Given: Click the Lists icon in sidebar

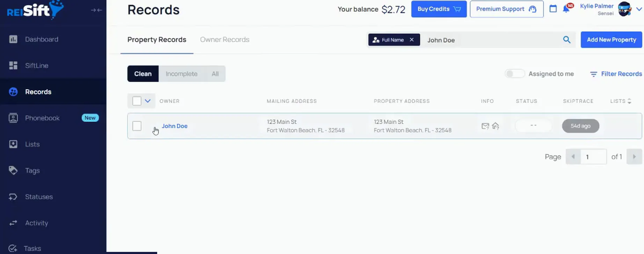Looking at the screenshot, I should click(13, 144).
